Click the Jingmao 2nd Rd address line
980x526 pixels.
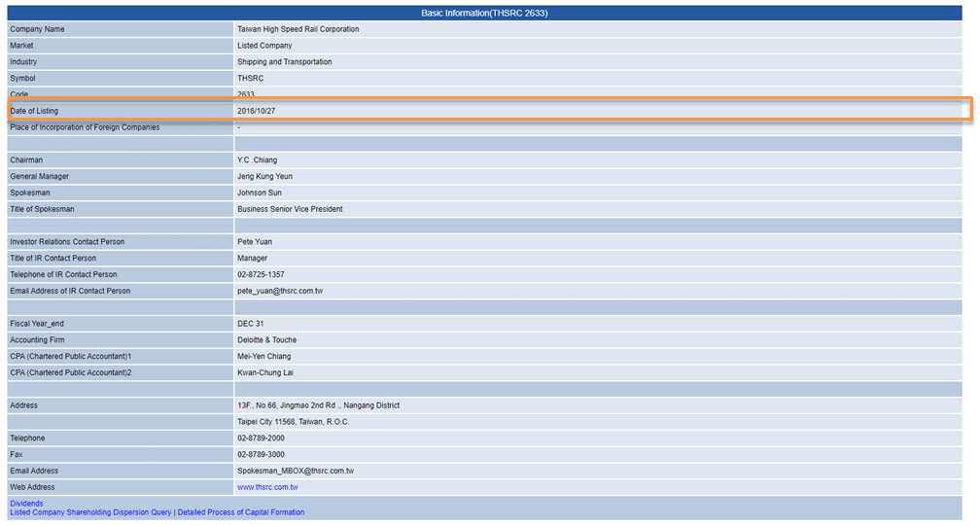click(318, 405)
